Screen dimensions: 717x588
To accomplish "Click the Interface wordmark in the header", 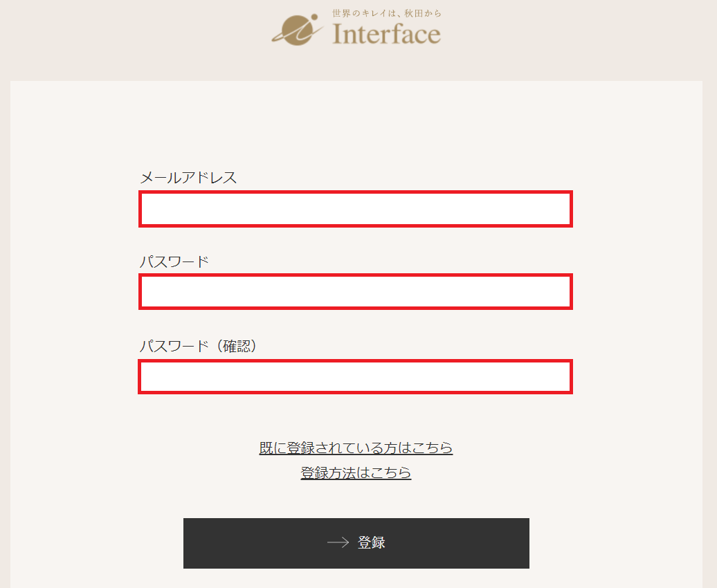I will point(388,33).
